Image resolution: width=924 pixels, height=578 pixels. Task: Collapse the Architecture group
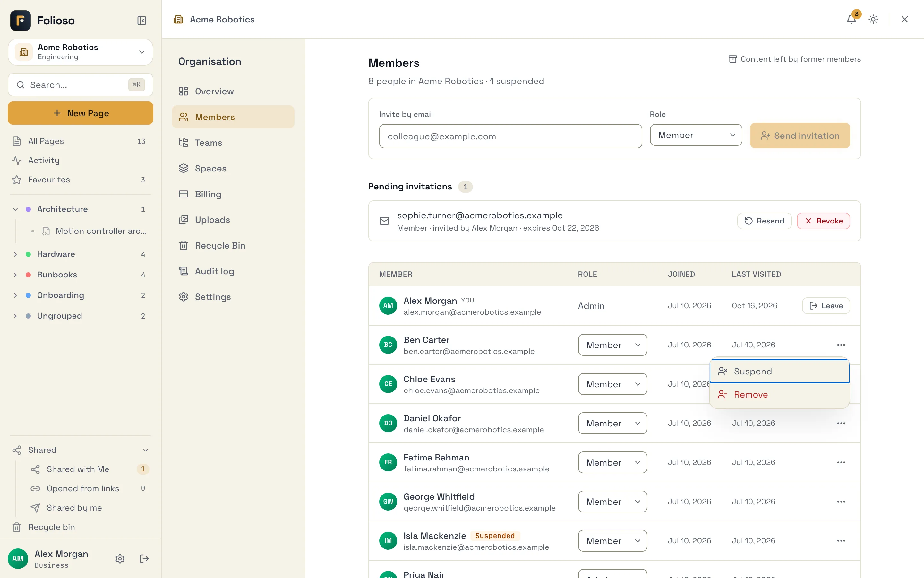(15, 209)
